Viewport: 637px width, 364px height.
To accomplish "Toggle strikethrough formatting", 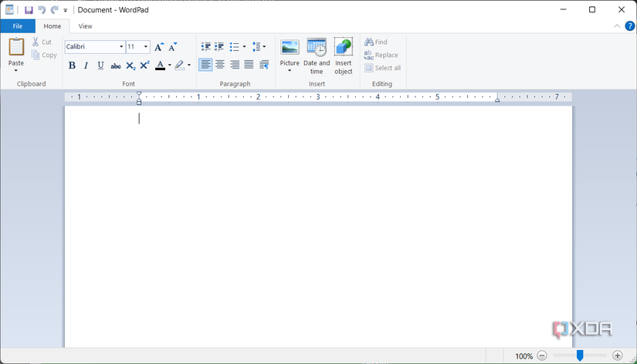I will coord(115,66).
